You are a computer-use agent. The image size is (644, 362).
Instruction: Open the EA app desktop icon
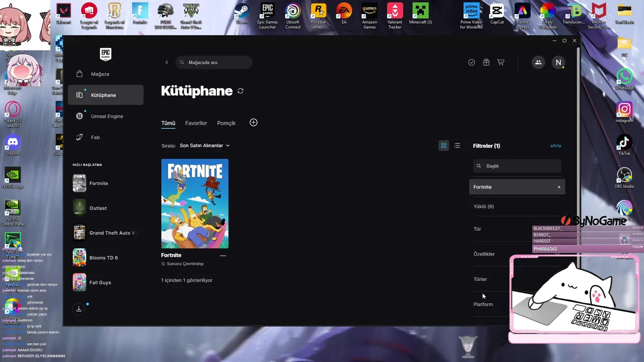[x=344, y=14]
